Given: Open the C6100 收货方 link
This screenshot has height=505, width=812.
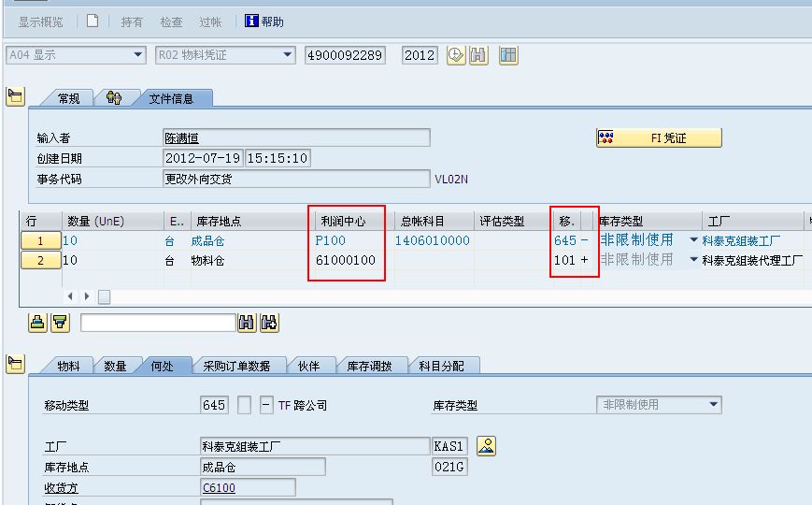Looking at the screenshot, I should point(219,487).
